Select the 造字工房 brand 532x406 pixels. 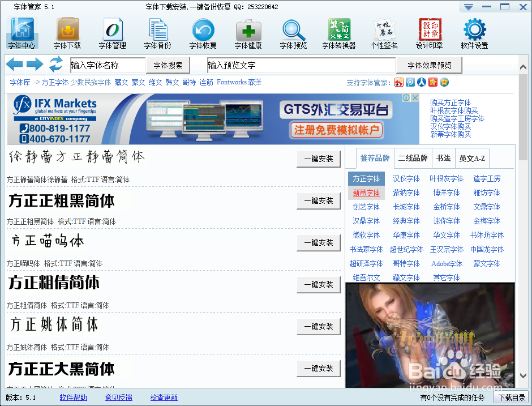pos(487,178)
